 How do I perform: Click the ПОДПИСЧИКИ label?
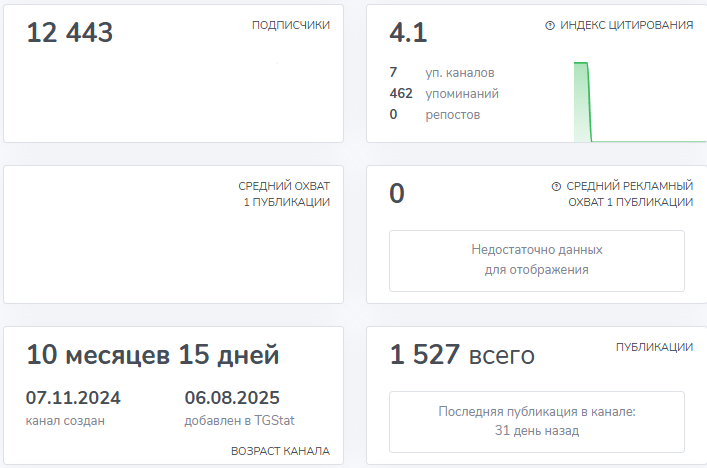[291, 25]
